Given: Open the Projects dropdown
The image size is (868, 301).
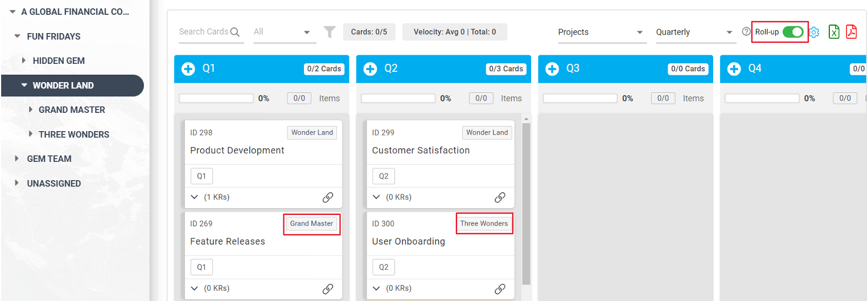Looking at the screenshot, I should [x=601, y=32].
